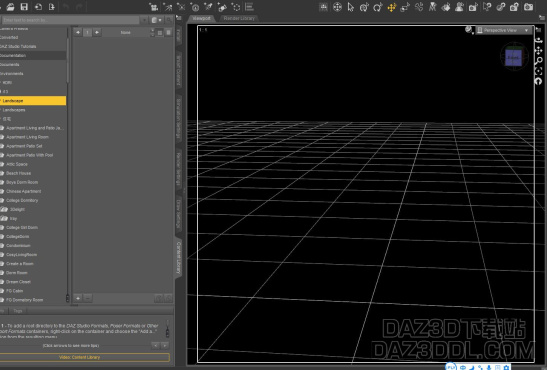
Task: Expand the HDRI tree node
Action: click(x=1, y=83)
